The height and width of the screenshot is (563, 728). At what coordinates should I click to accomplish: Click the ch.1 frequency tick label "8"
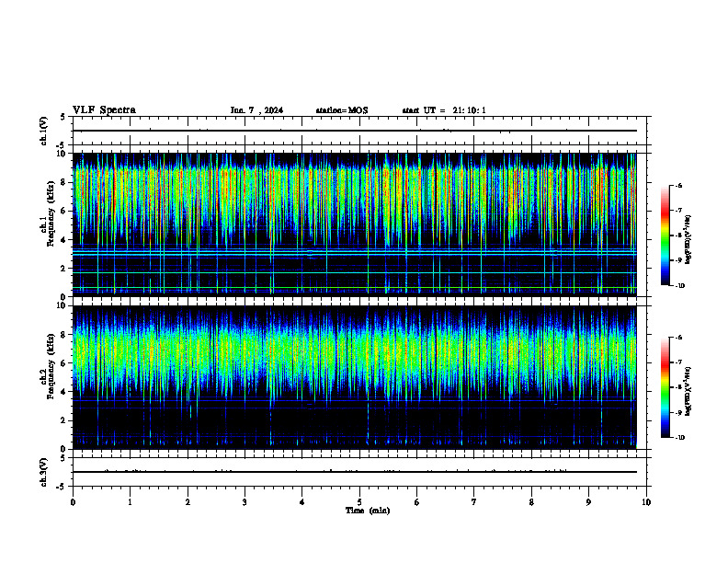(63, 182)
